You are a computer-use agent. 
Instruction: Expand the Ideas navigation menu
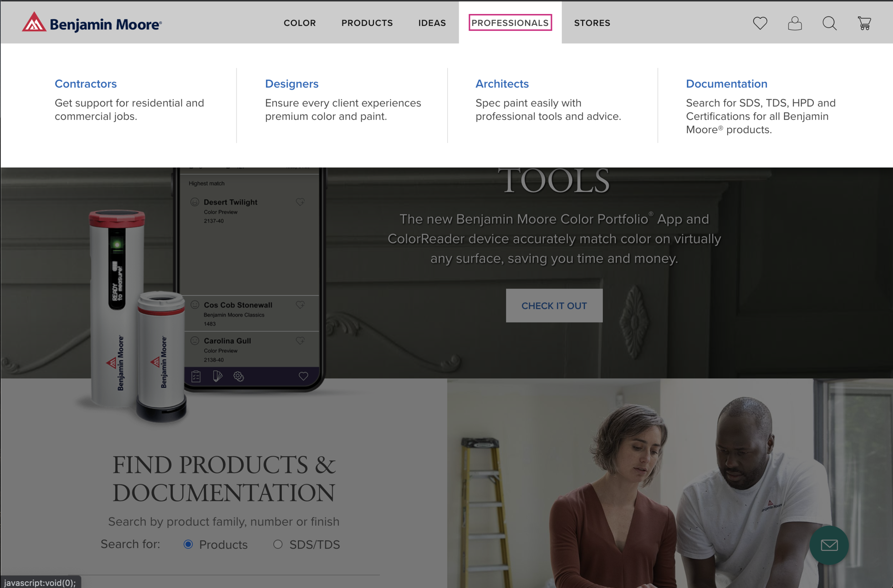(432, 23)
